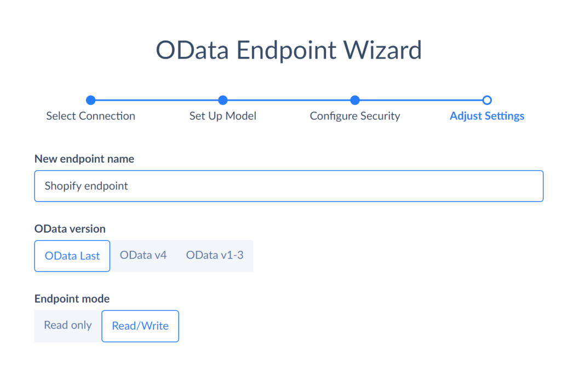This screenshot has height=392, width=585.
Task: Click the Select Connection step circle
Action: click(91, 100)
